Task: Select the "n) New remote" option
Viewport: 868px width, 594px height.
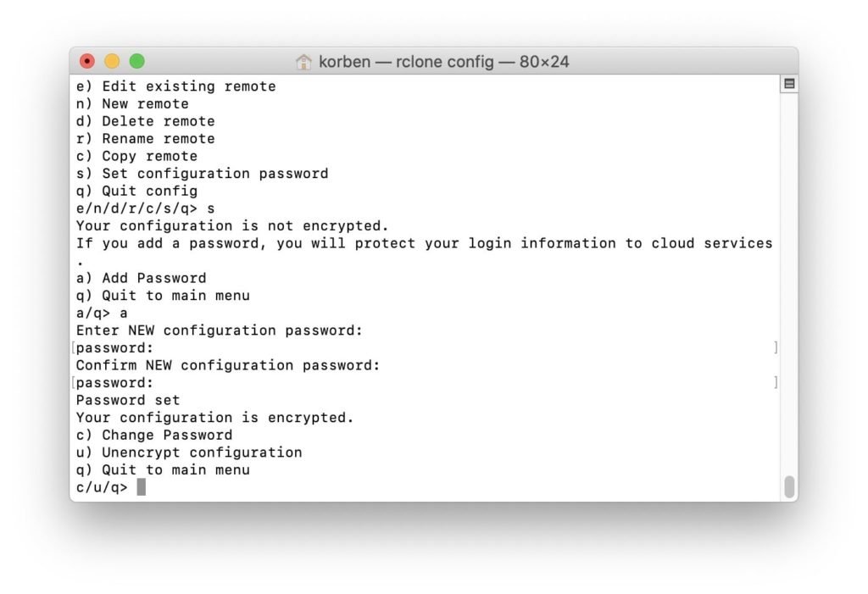Action: [131, 103]
